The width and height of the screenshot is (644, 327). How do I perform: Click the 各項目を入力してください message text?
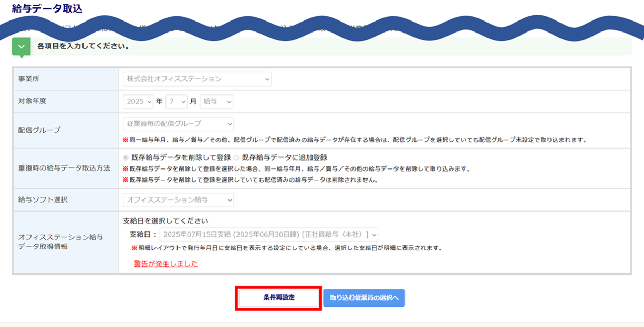(84, 46)
